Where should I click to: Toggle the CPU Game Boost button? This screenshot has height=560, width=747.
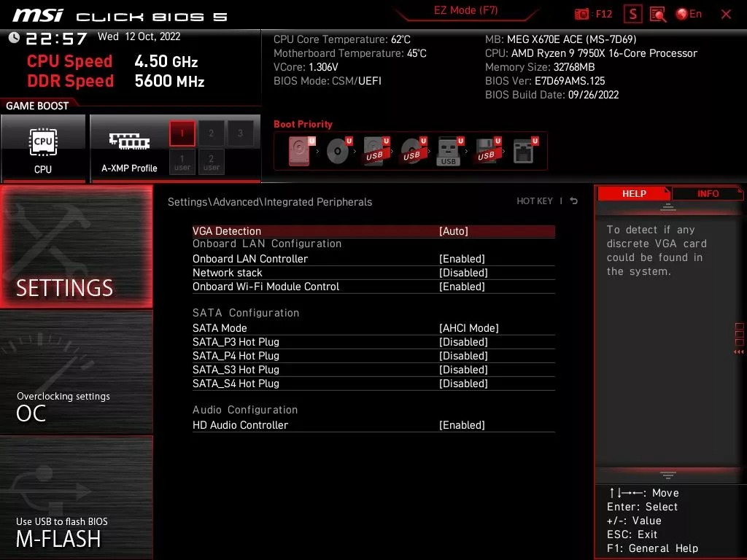(x=43, y=148)
